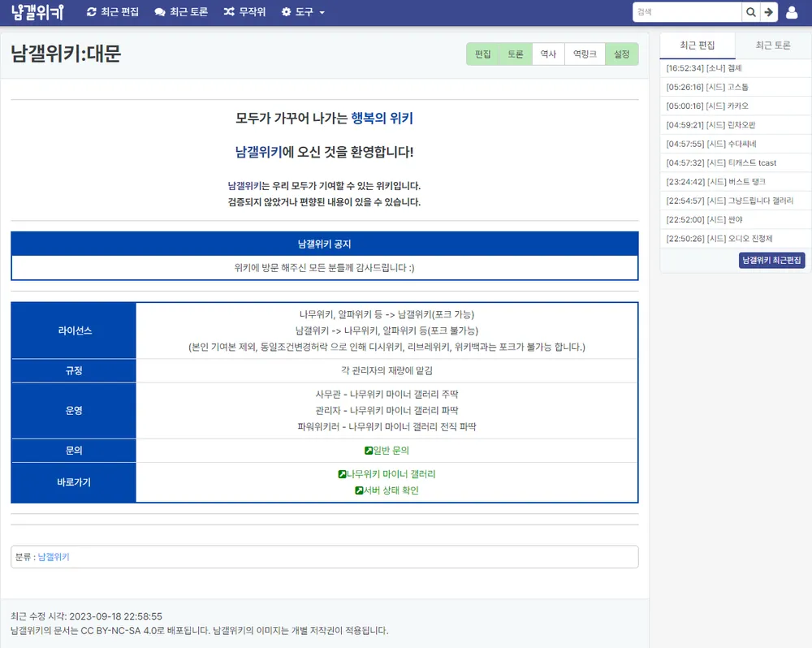Click the magnifier search icon button
Viewport: 812px width, 648px height.
(750, 12)
